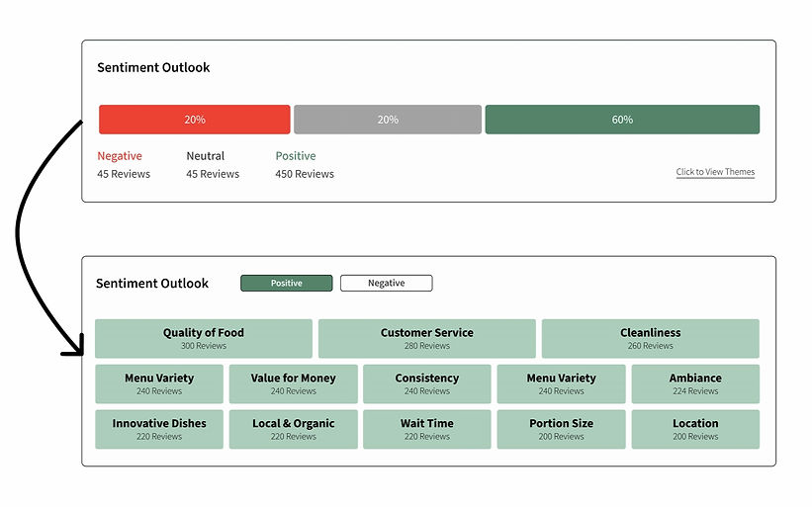The width and height of the screenshot is (812, 507).
Task: Open the Click to View Themes link
Action: 715,172
